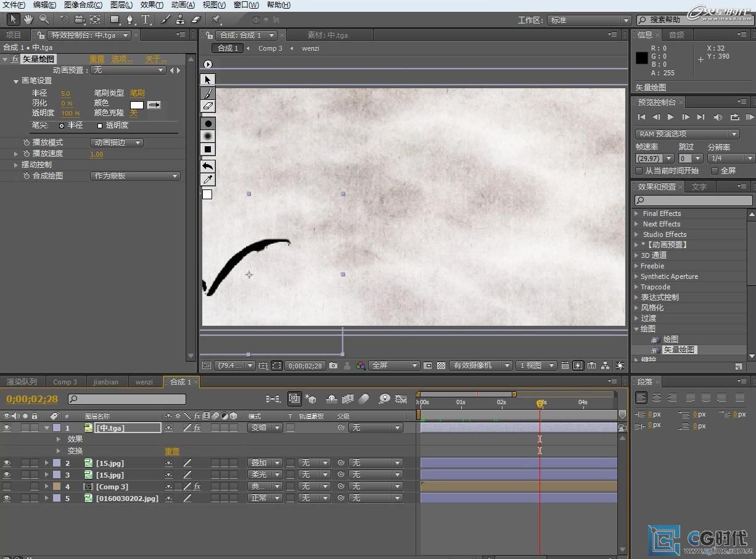The height and width of the screenshot is (559, 756).
Task: Choose the square brush tip
Action: (208, 149)
